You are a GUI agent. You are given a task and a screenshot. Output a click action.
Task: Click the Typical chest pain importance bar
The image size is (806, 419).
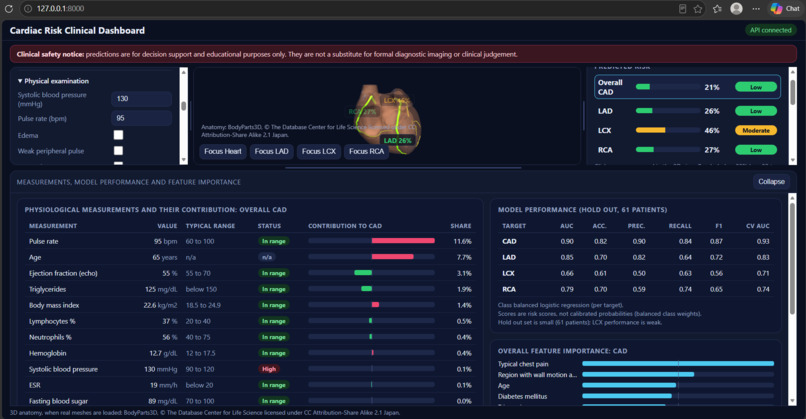tap(678, 363)
